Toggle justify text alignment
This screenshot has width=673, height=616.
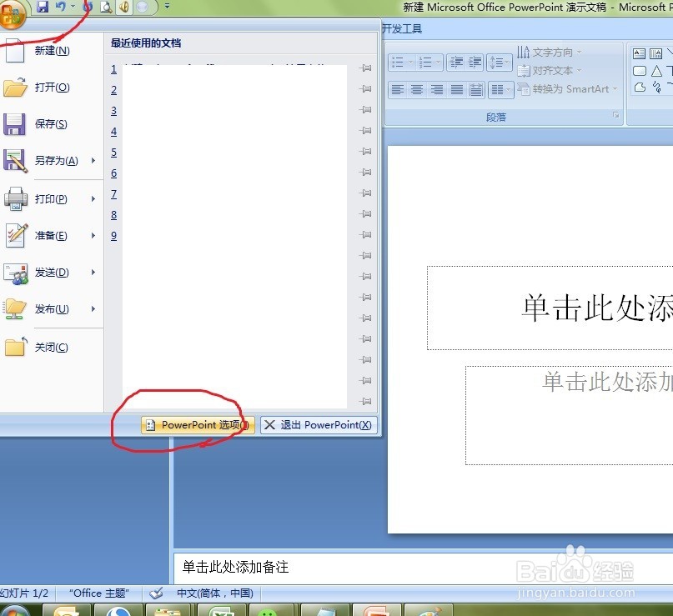coord(456,89)
